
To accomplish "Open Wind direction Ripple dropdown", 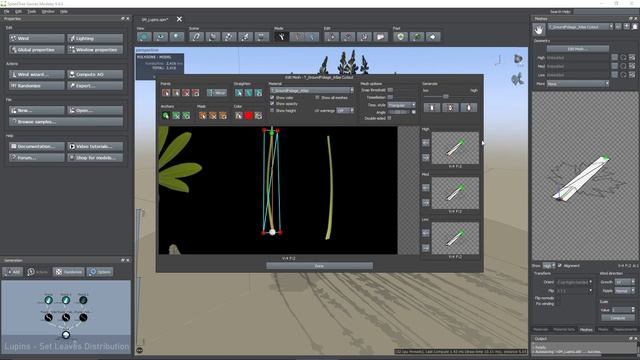I will [x=625, y=291].
